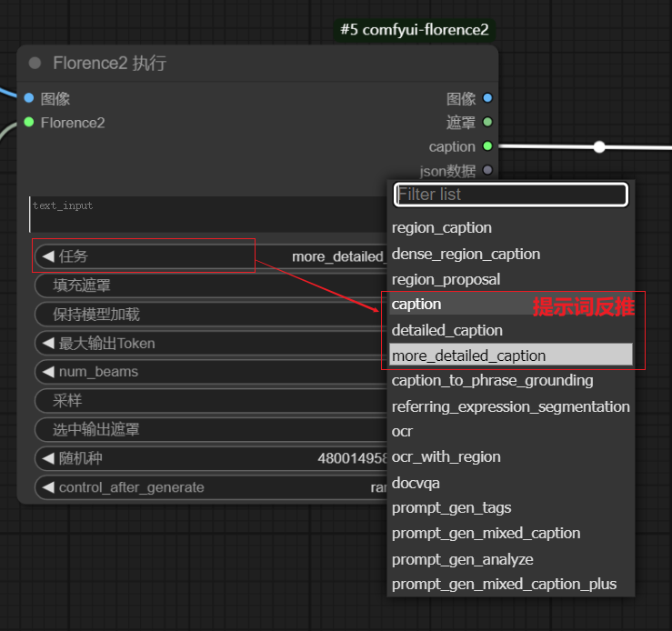Toggle the 保持模型加载 option
The width and height of the screenshot is (672, 631).
pyautogui.click(x=210, y=314)
